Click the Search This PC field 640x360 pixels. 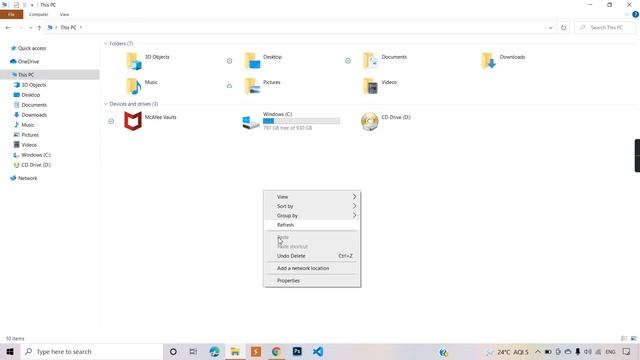(x=605, y=27)
